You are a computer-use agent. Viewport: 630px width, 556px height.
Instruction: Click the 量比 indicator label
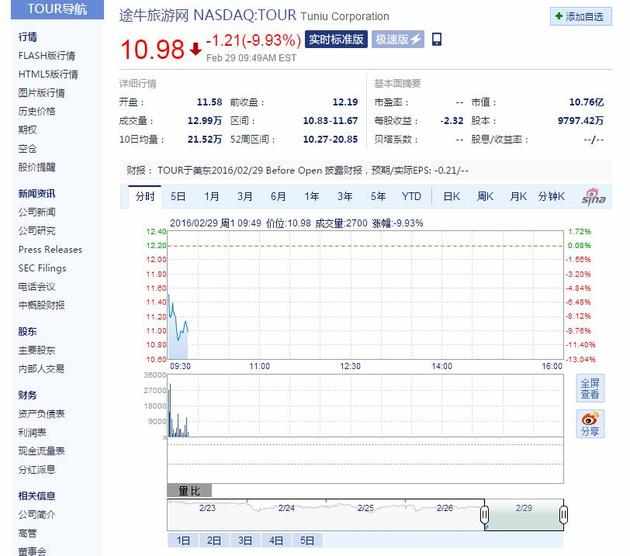189,491
